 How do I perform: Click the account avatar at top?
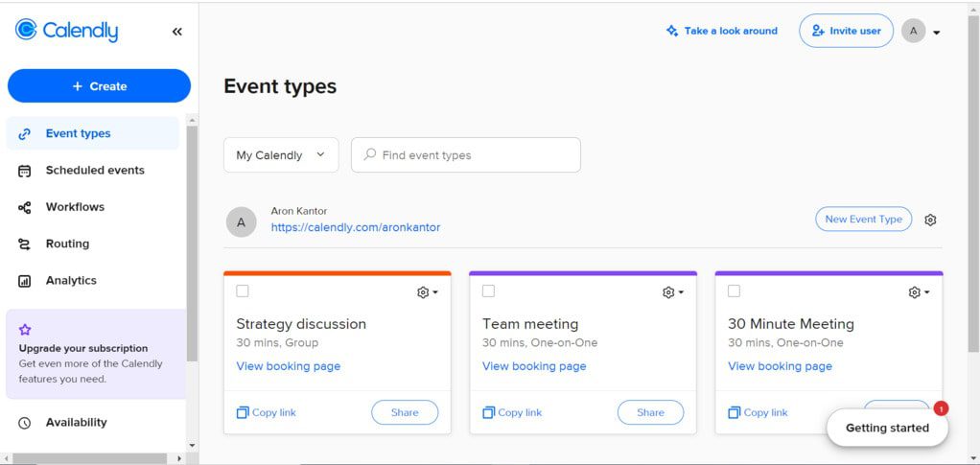[x=913, y=31]
